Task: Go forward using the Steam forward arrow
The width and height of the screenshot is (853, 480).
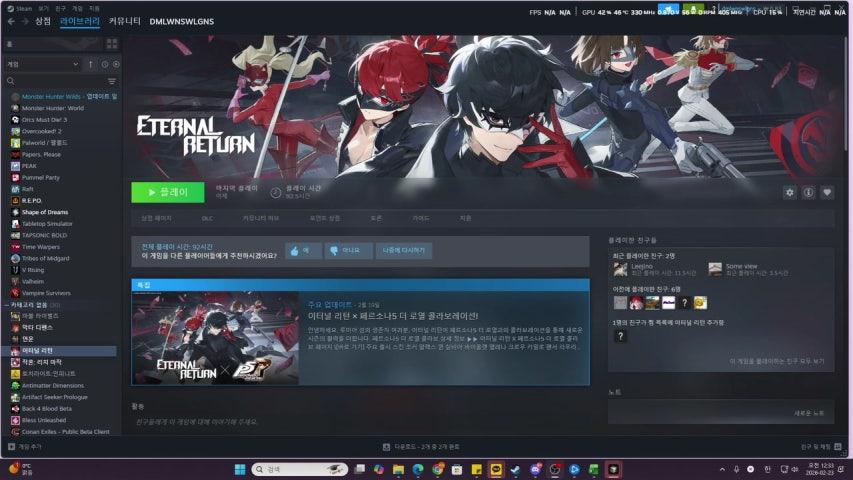Action: point(24,21)
